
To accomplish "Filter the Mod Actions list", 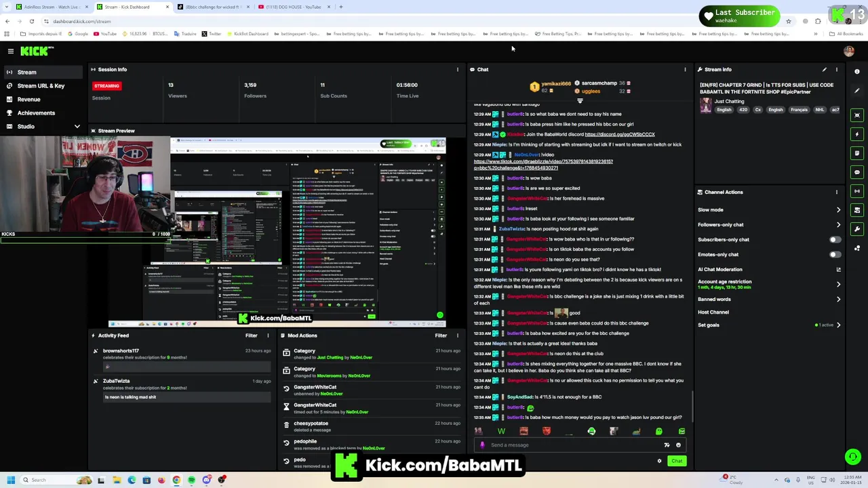I will [x=441, y=335].
